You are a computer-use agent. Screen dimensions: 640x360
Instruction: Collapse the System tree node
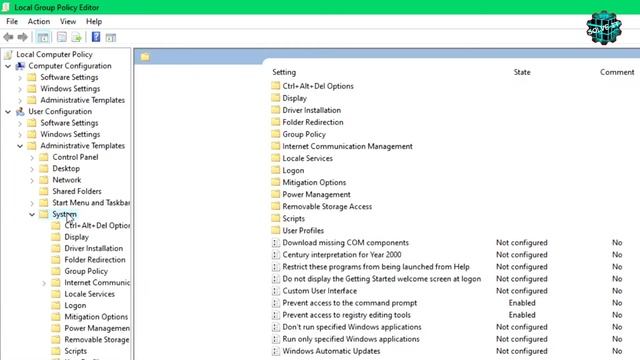[32, 214]
